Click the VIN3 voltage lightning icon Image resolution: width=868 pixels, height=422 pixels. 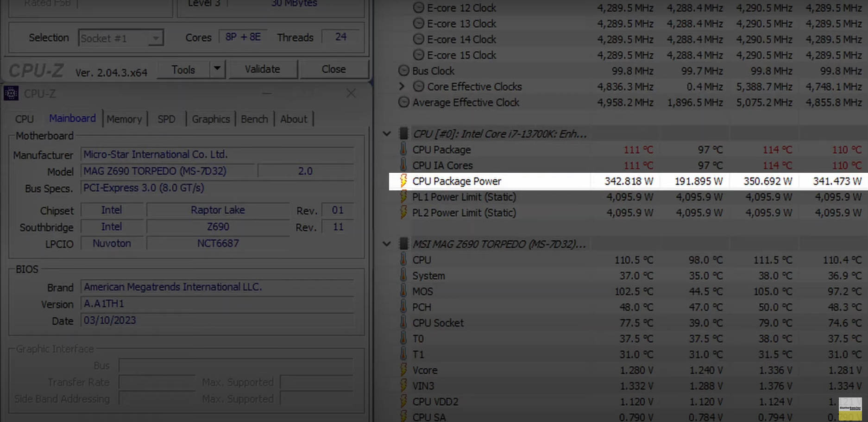pyautogui.click(x=403, y=386)
